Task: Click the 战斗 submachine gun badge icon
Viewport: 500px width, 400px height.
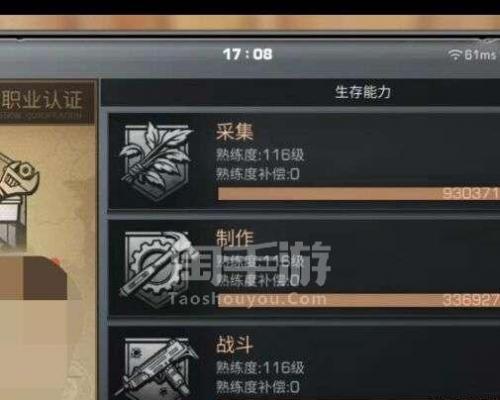Action: [x=158, y=368]
